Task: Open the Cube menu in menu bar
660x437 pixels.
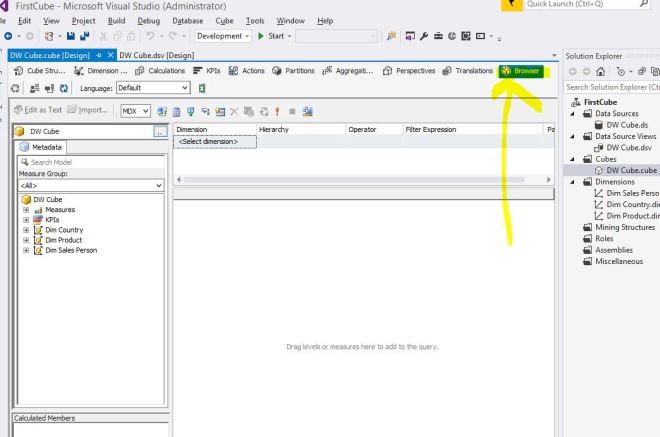Action: (224, 21)
